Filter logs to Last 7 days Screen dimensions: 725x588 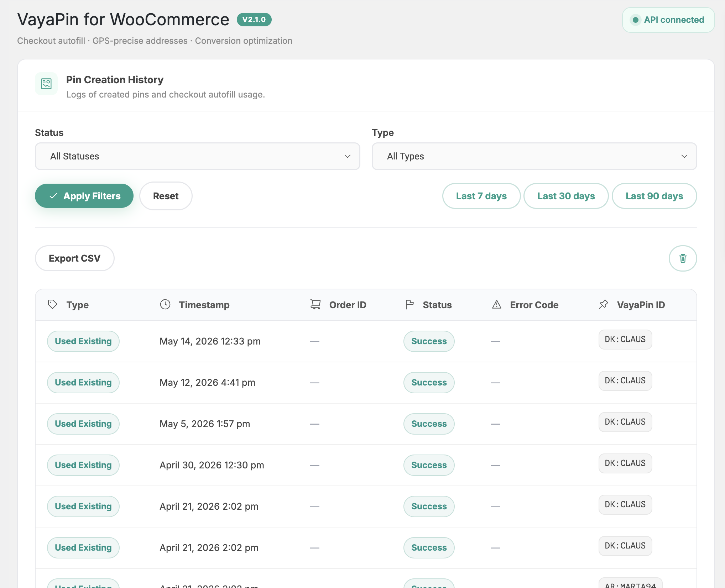click(481, 196)
